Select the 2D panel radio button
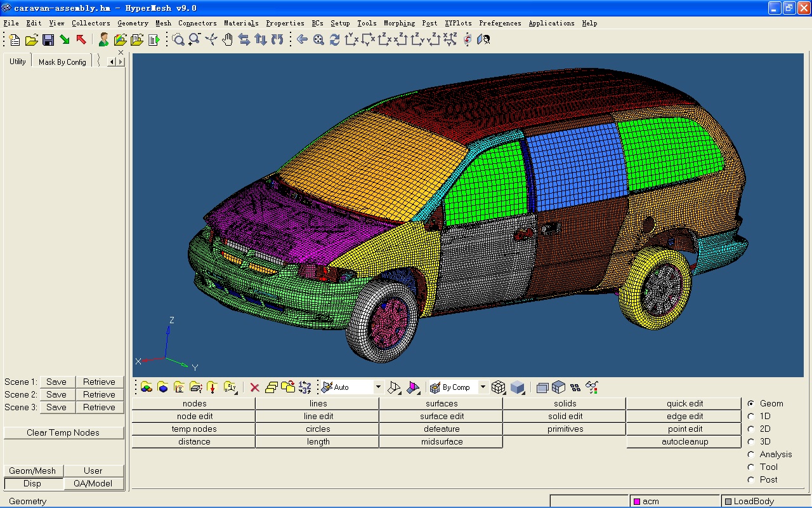The height and width of the screenshot is (508, 812). (x=751, y=429)
